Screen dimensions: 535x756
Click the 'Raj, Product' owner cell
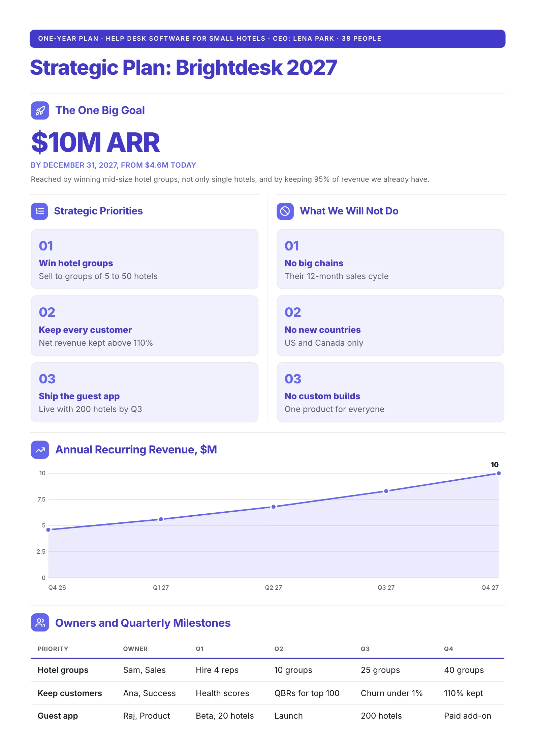[147, 716]
